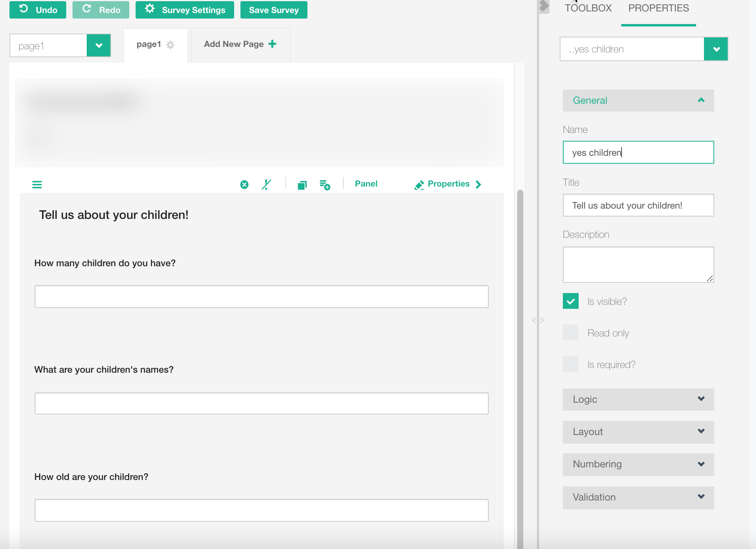The height and width of the screenshot is (549, 756).
Task: Duplicate the panel using copy icon
Action: click(x=302, y=185)
